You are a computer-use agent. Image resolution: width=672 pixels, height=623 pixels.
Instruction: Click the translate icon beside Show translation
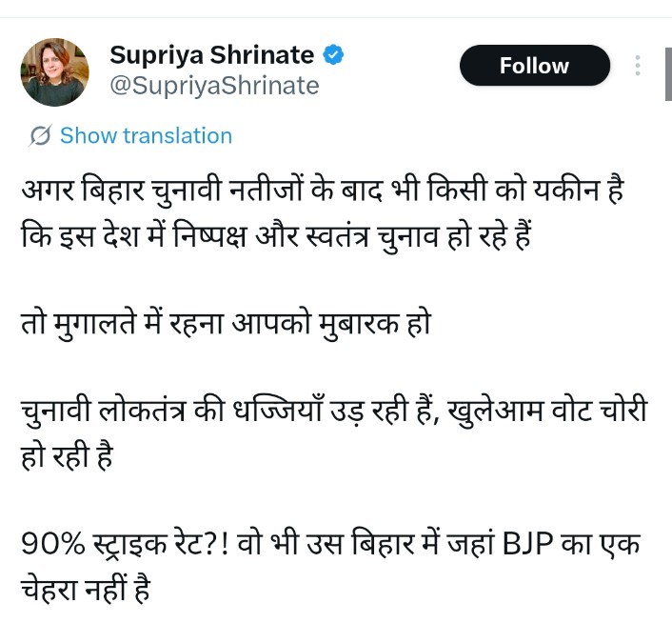pyautogui.click(x=40, y=136)
